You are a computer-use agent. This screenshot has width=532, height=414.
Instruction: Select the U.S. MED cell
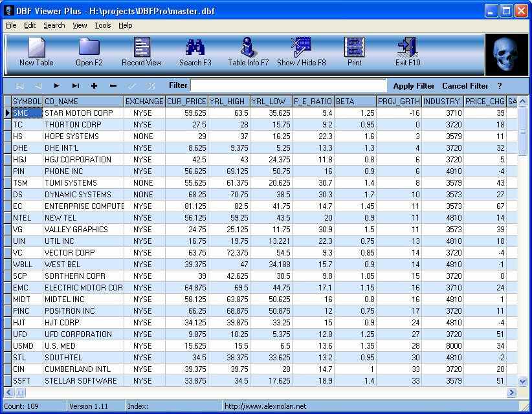click(83, 346)
